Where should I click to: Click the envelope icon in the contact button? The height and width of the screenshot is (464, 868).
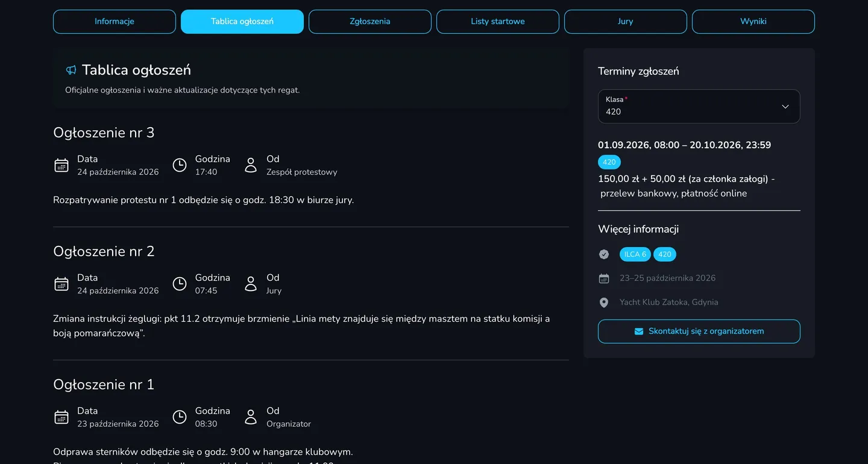tap(639, 331)
